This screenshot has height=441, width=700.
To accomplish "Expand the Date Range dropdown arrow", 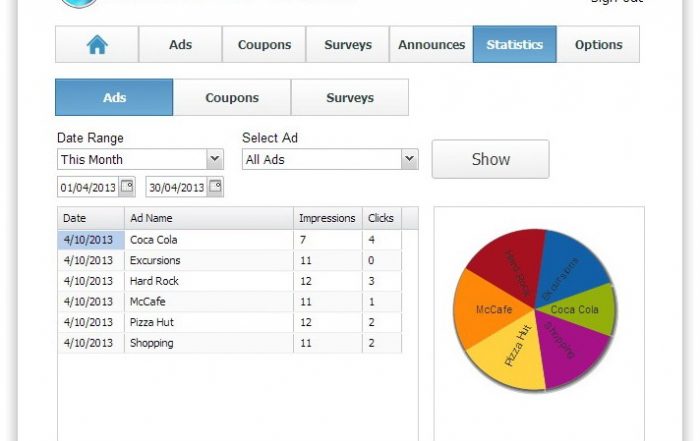I will [x=215, y=159].
